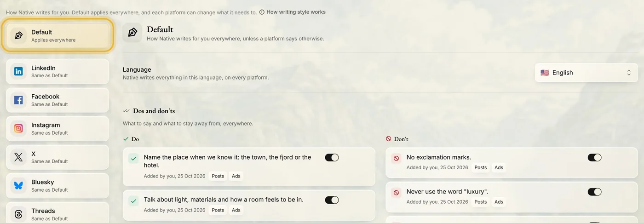The height and width of the screenshot is (223, 644).
Task: Click the check mark beside the Do column heading
Action: pyautogui.click(x=126, y=138)
